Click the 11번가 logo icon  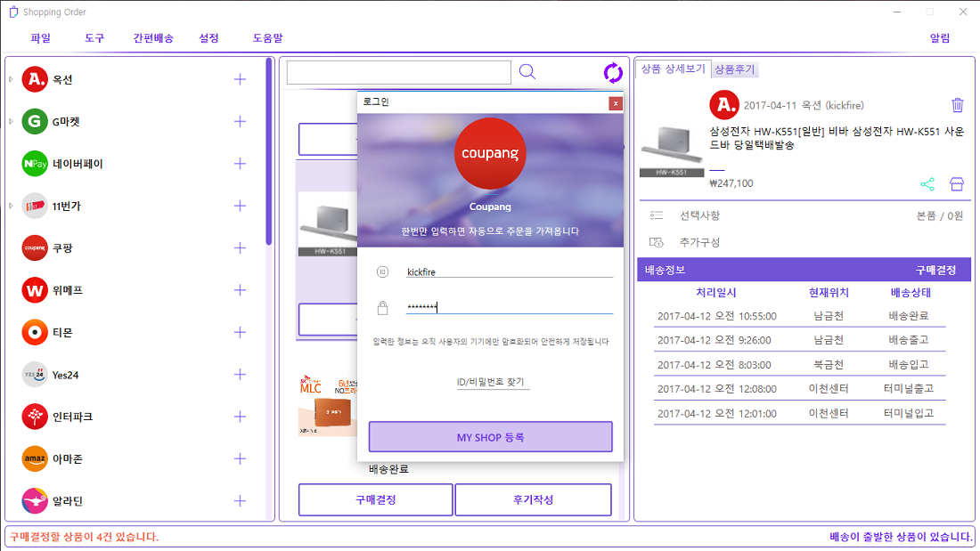coord(35,206)
